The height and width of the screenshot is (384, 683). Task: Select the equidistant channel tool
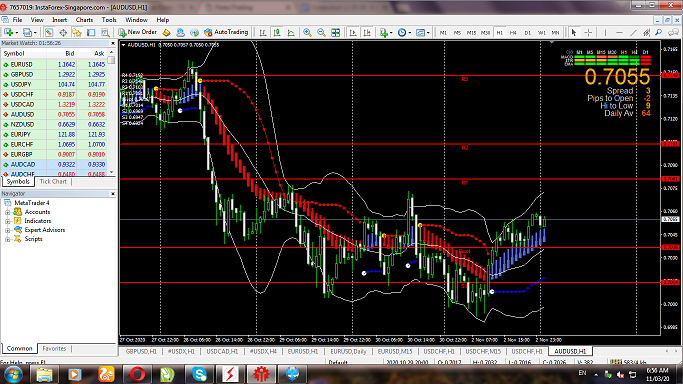[x=646, y=33]
